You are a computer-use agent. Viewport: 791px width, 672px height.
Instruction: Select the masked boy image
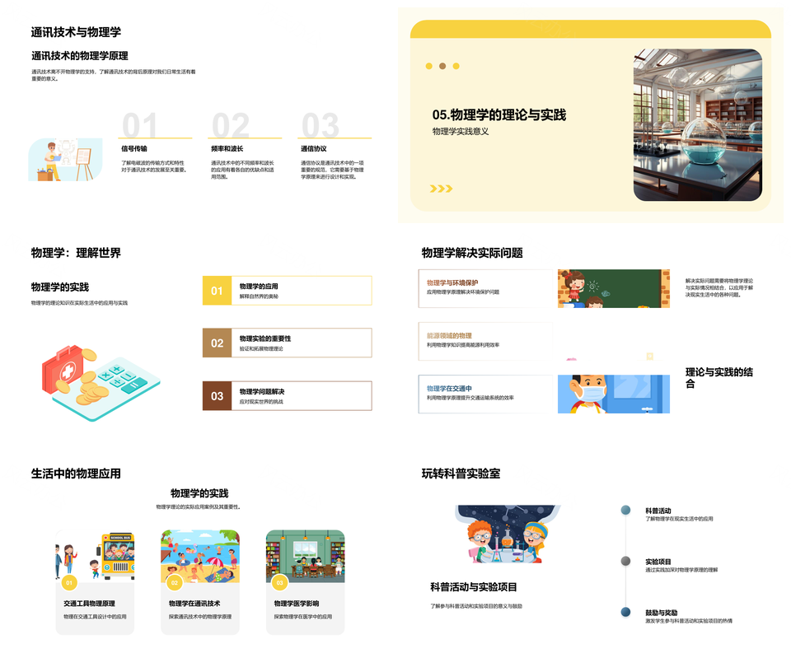(613, 394)
